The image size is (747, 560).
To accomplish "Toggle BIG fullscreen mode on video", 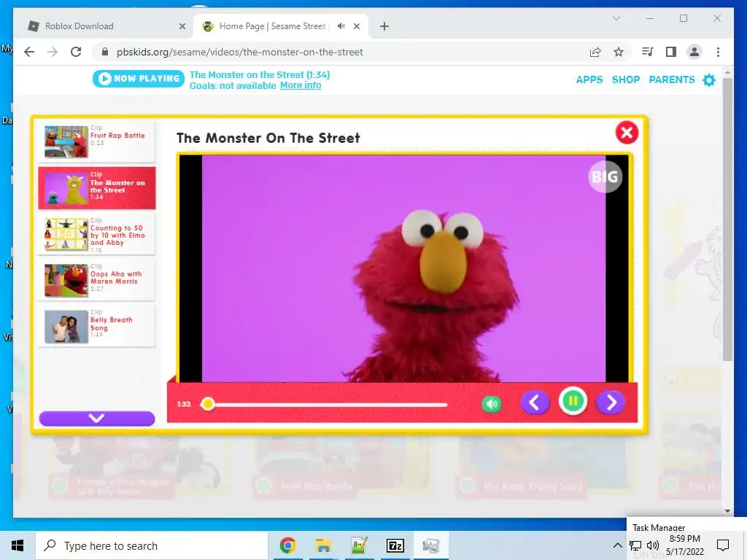I will coord(605,176).
